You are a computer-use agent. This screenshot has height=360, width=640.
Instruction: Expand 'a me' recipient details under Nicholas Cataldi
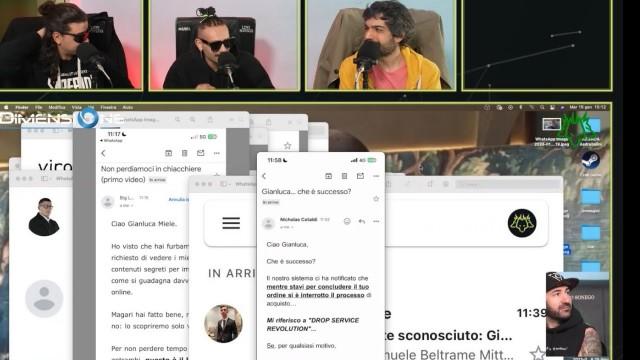(x=287, y=227)
